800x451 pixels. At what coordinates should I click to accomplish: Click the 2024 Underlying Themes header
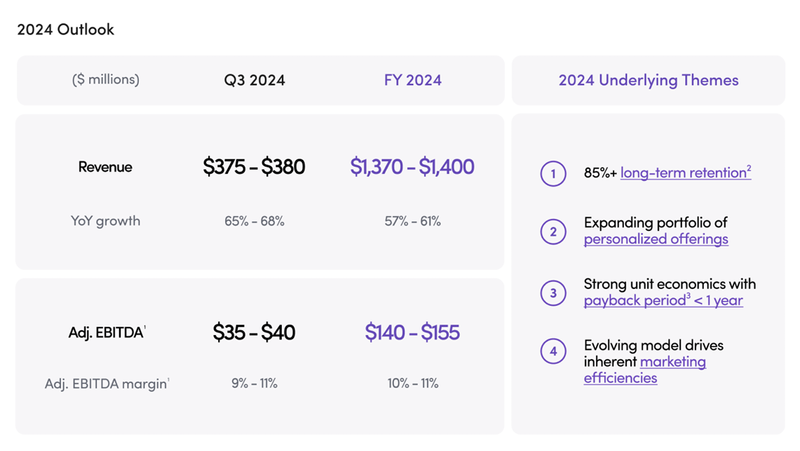point(648,80)
